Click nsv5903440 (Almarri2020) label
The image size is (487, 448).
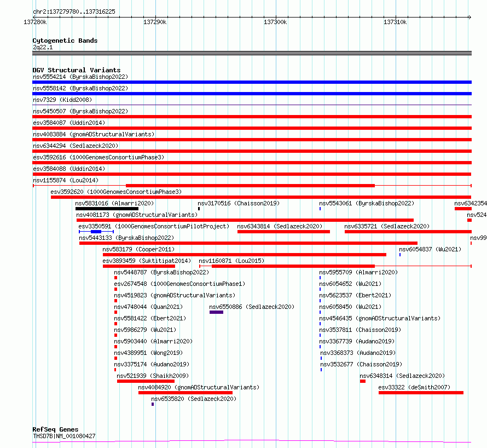click(153, 341)
